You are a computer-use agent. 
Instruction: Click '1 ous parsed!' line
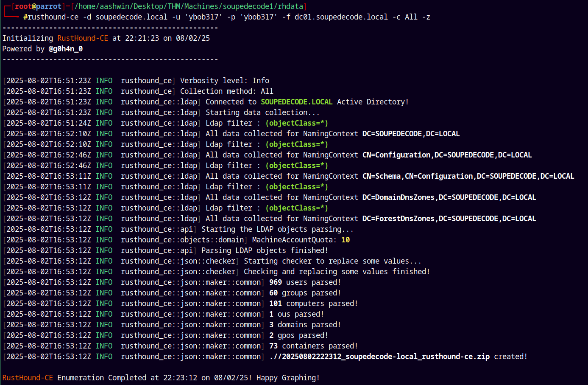[297, 314]
